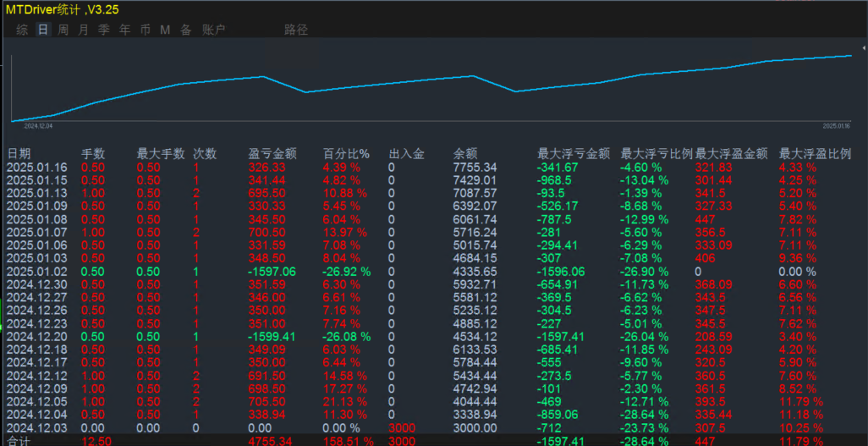Image resolution: width=868 pixels, height=446 pixels.
Task: Click the 百分比% column header
Action: tap(346, 153)
